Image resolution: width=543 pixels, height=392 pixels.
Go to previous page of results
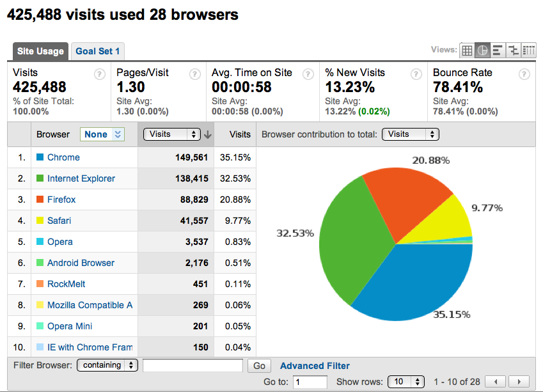[496, 382]
